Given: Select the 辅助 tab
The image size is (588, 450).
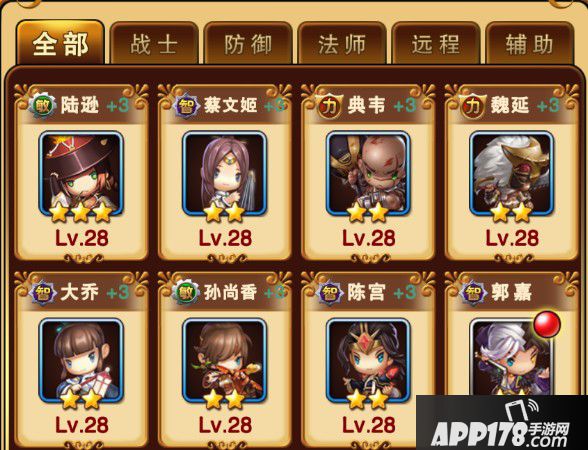Looking at the screenshot, I should pos(530,43).
